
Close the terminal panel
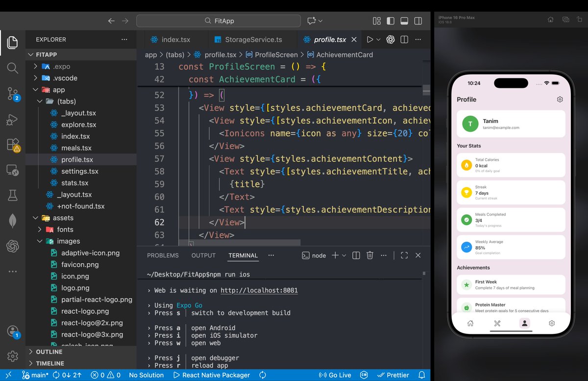(418, 255)
